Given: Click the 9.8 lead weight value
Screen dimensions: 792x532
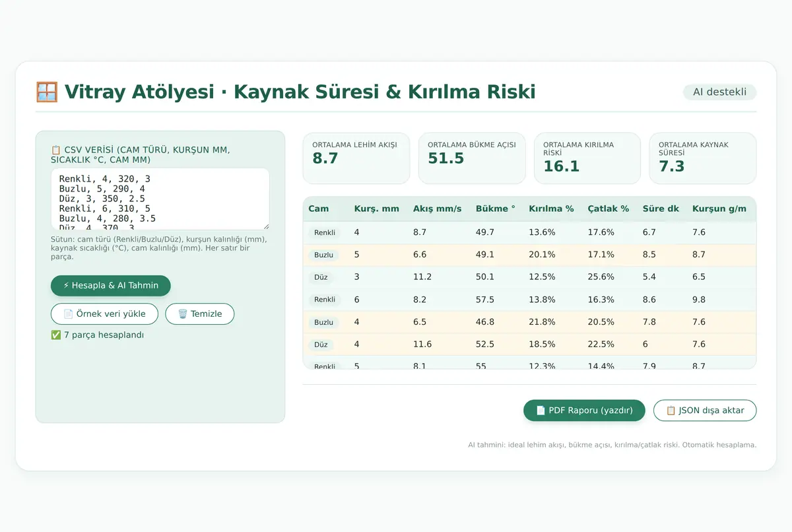Looking at the screenshot, I should (x=699, y=300).
